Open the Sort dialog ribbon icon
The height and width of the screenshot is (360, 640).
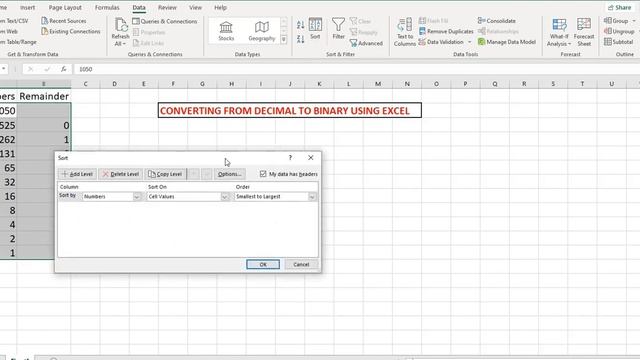click(x=315, y=29)
